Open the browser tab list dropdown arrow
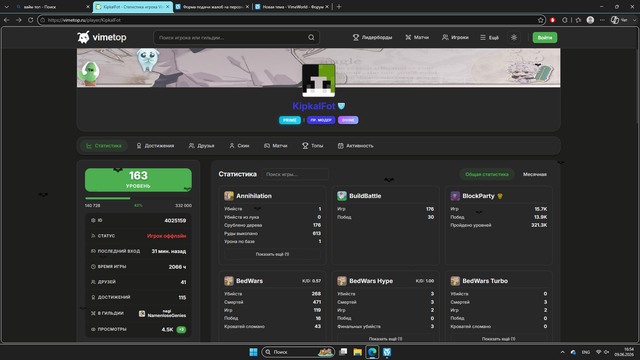This screenshot has width=640, height=360. pyautogui.click(x=7, y=7)
